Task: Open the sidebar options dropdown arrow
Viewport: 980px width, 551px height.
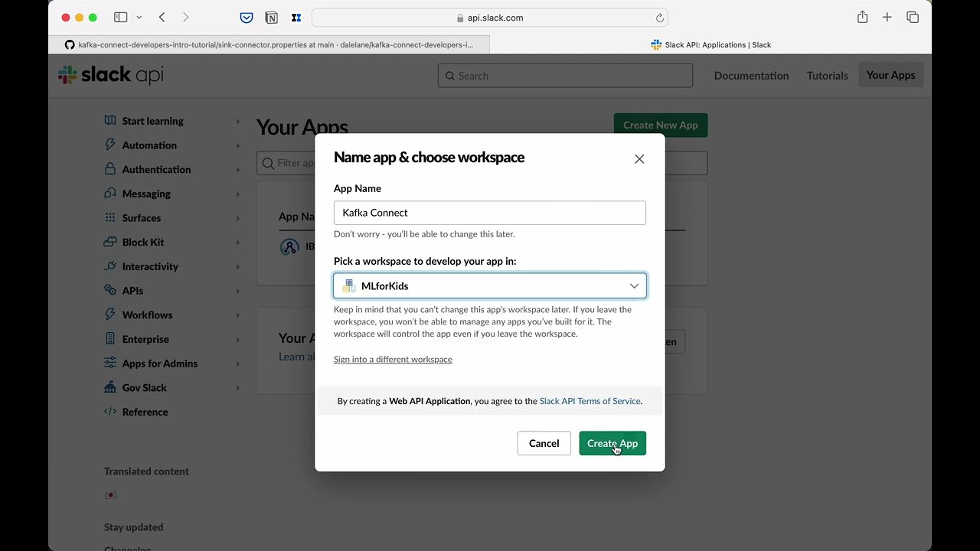Action: point(139,17)
